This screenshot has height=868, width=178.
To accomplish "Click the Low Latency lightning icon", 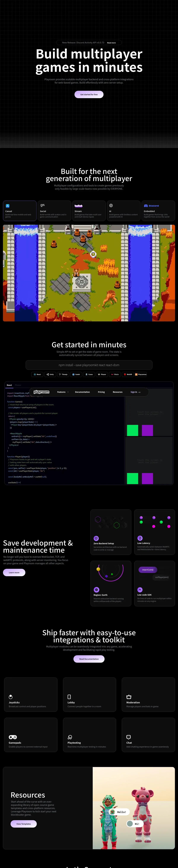I will point(140,538).
